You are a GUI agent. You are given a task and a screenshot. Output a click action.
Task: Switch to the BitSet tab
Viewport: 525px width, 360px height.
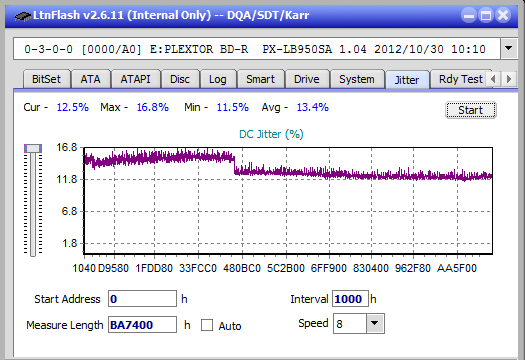[x=47, y=79]
